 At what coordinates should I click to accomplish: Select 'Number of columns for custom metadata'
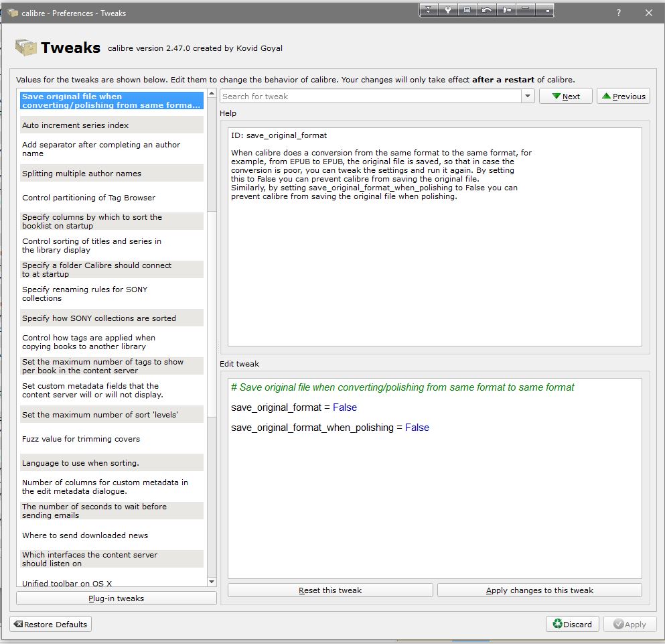[112, 487]
